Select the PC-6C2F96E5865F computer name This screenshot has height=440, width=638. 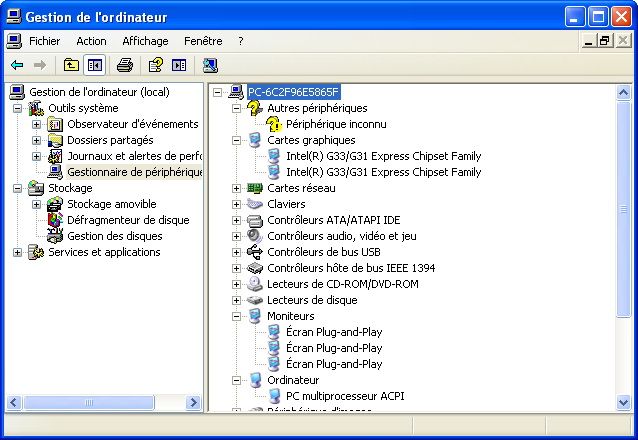pos(293,92)
